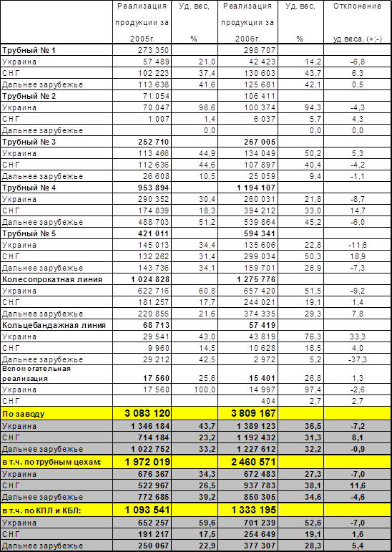The height and width of the screenshot is (552, 392).
Task: Click the 'По заводу' yellow row label
Action: [23, 414]
